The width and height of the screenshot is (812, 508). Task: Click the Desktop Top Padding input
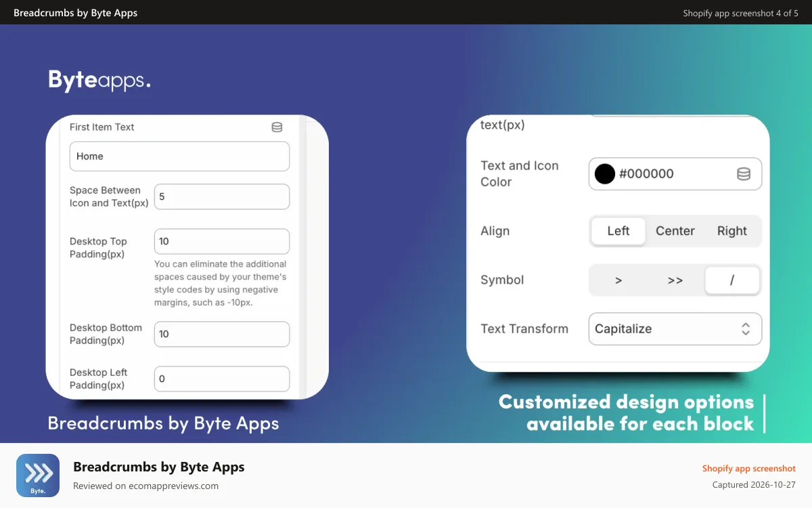point(222,242)
